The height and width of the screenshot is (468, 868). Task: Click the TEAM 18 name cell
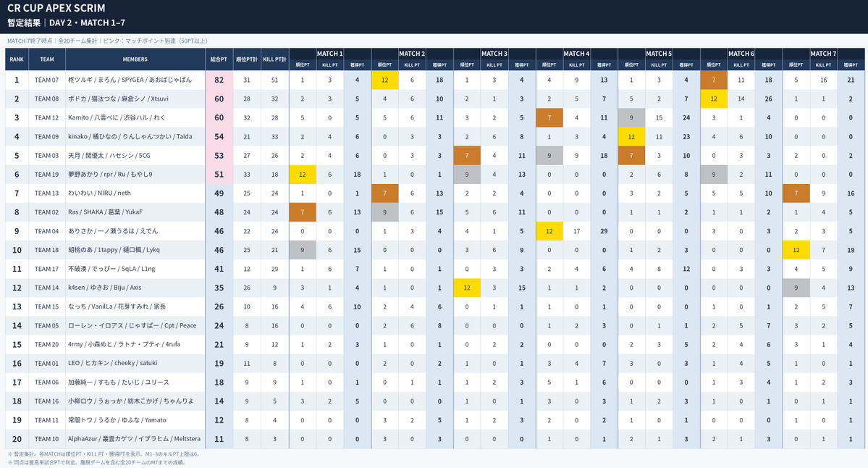click(47, 250)
